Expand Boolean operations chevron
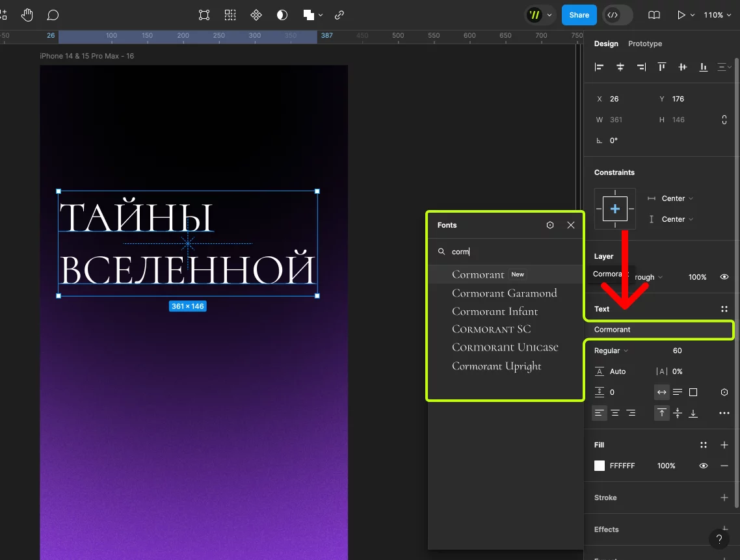 pos(321,15)
